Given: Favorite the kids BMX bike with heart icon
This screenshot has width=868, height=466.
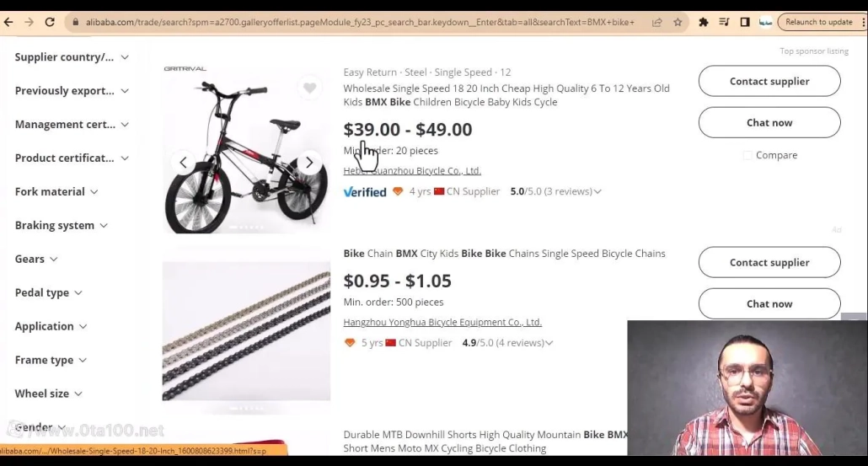Looking at the screenshot, I should [x=309, y=88].
